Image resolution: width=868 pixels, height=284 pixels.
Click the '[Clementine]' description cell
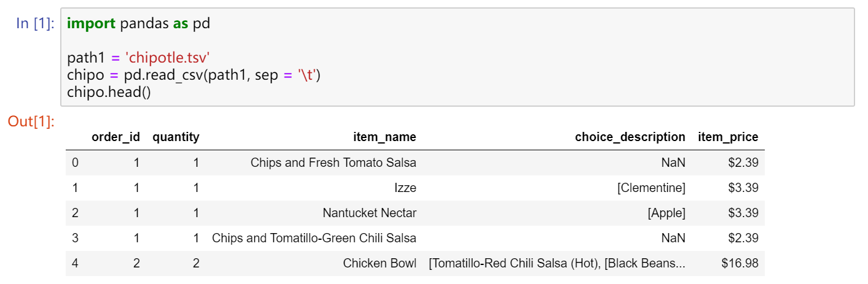pos(651,188)
